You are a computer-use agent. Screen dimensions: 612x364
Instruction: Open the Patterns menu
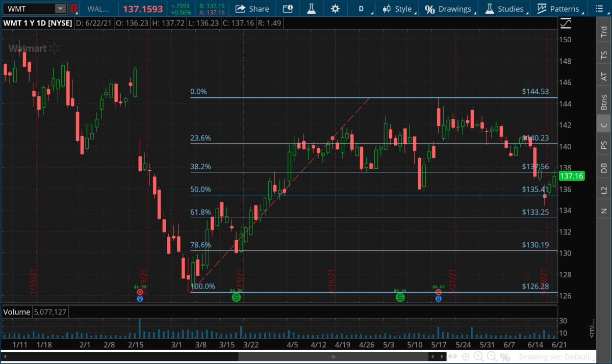pyautogui.click(x=558, y=9)
